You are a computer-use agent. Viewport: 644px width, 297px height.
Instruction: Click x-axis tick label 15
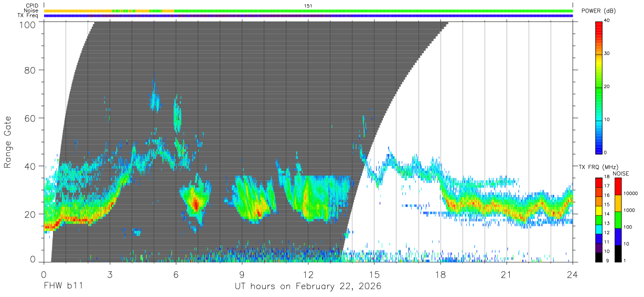click(374, 274)
